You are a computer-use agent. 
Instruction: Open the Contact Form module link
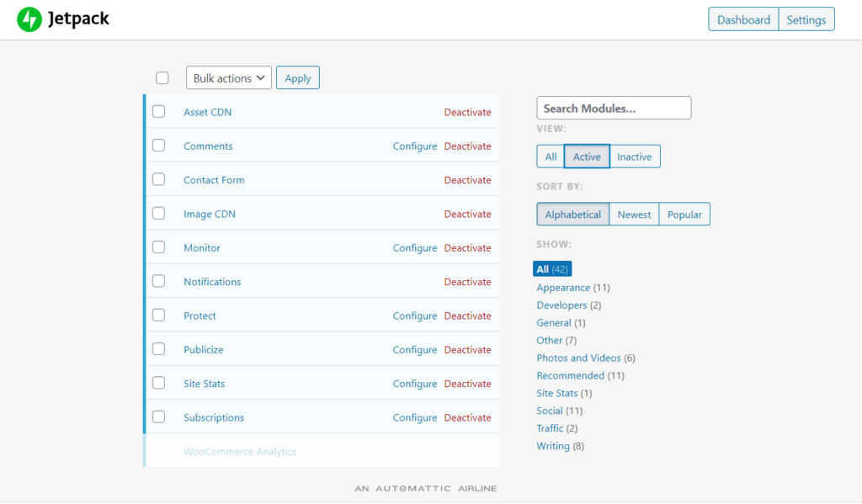click(214, 180)
